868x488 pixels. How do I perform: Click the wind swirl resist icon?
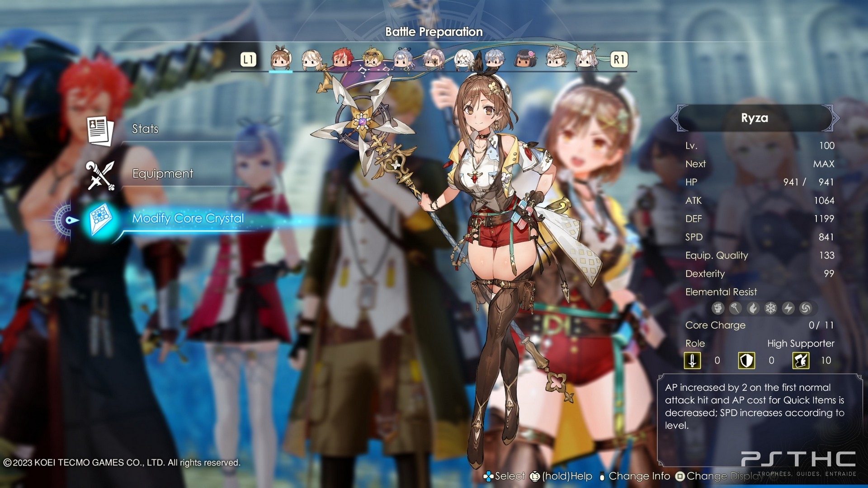tap(805, 308)
